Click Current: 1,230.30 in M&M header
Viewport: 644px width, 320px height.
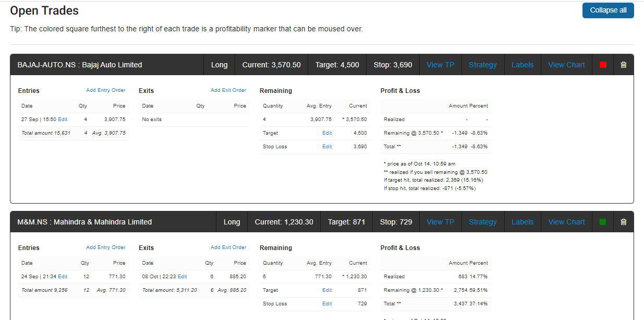click(x=284, y=222)
